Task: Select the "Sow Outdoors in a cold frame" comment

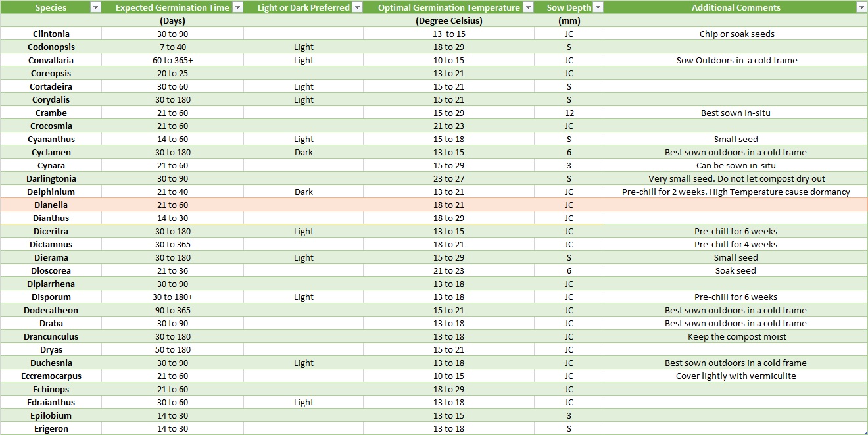Action: (736, 60)
